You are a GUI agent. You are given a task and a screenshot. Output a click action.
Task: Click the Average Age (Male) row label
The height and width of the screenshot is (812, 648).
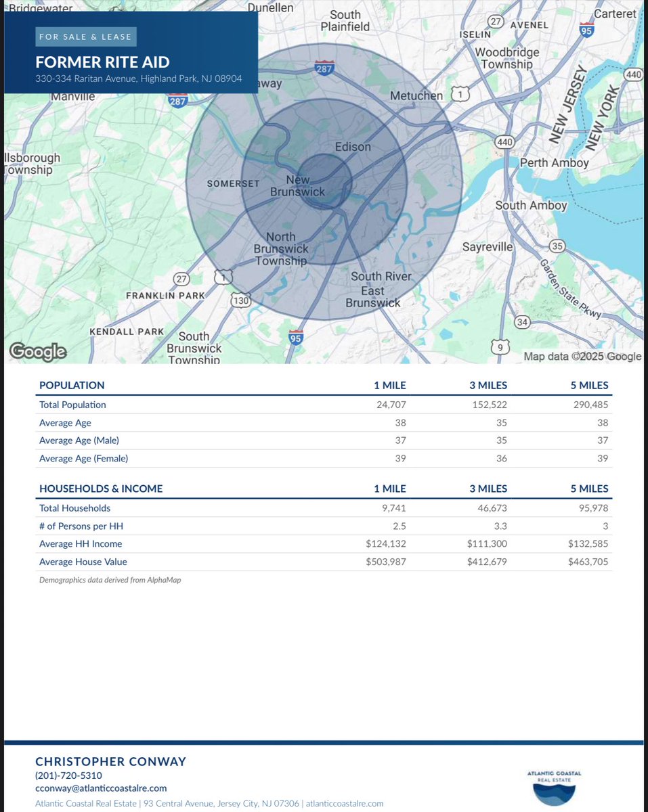coord(79,441)
